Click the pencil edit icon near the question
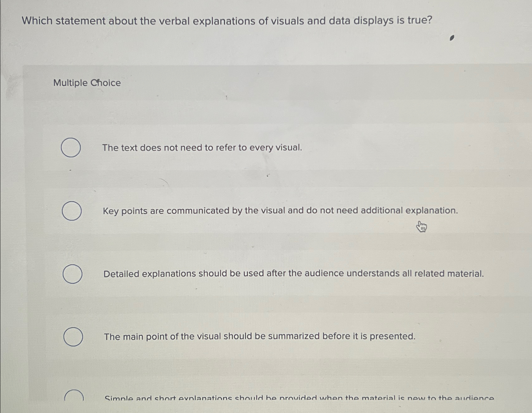The width and height of the screenshot is (532, 413). 451,38
